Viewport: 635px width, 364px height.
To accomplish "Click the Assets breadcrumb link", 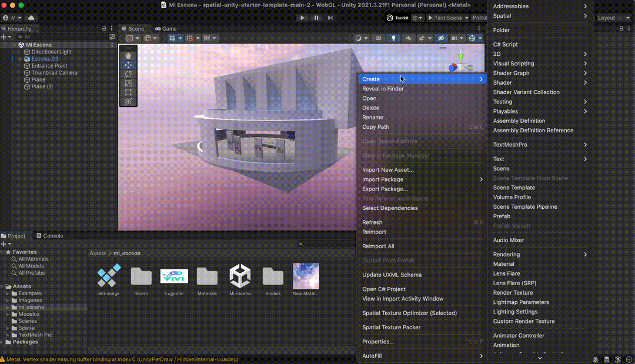I will pyautogui.click(x=98, y=253).
